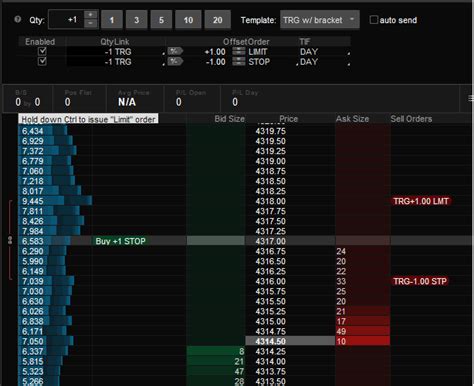
Task: Click the Buy +1 STOP order label
Action: point(120,241)
